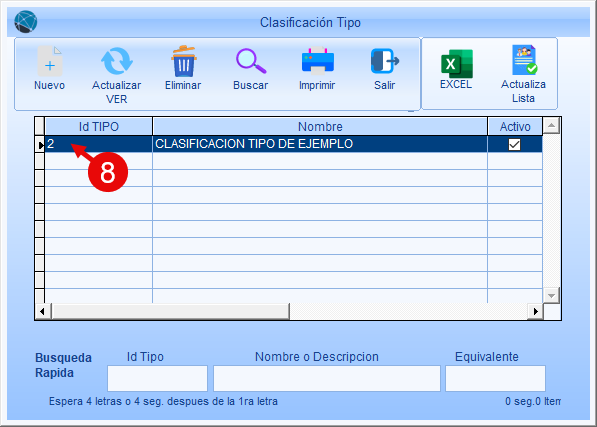
Task: Sort by the Id TIPO column header
Action: 99,126
